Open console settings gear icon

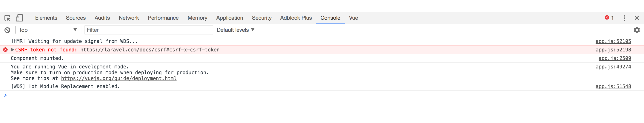(636, 30)
